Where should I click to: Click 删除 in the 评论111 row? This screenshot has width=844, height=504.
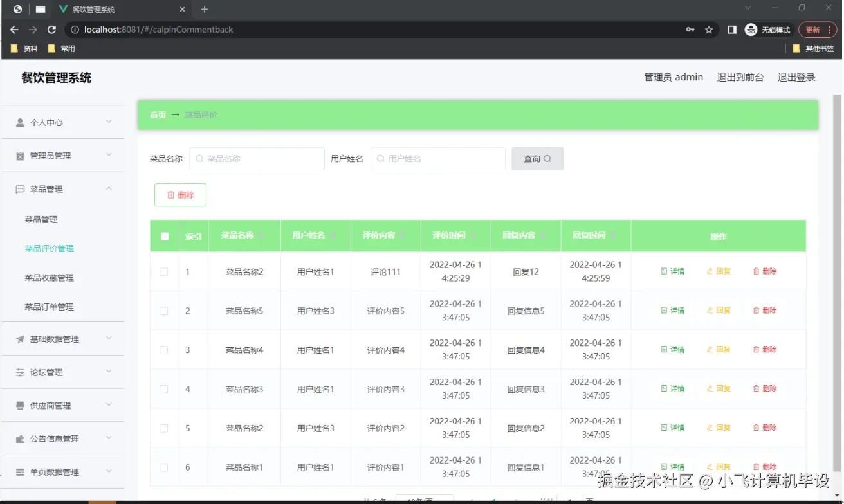pos(765,271)
